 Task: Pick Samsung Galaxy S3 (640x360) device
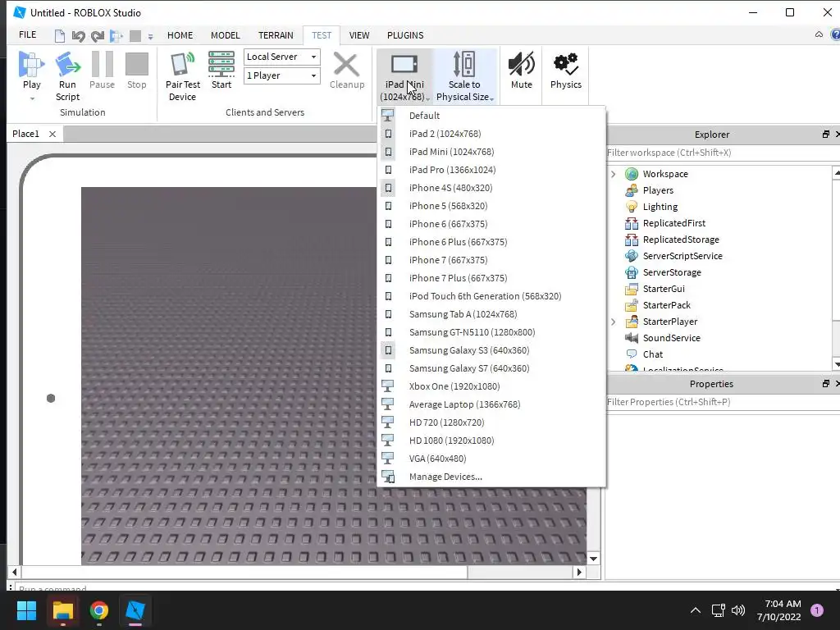click(x=491, y=350)
